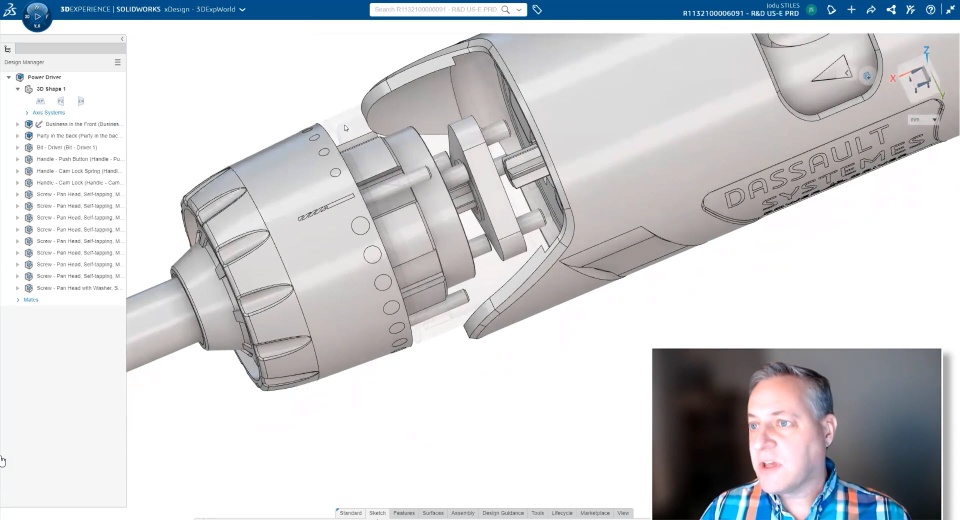Expand Business in the Front component
The height and width of the screenshot is (520, 960).
point(18,124)
